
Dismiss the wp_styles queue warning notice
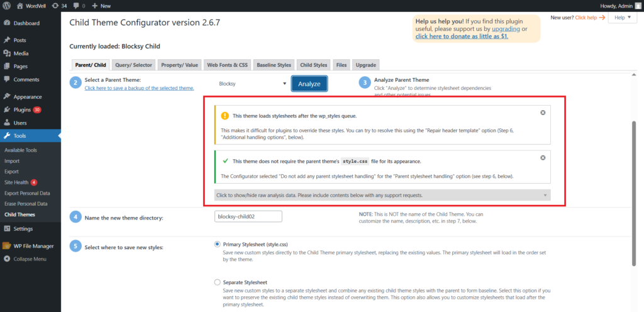point(543,113)
